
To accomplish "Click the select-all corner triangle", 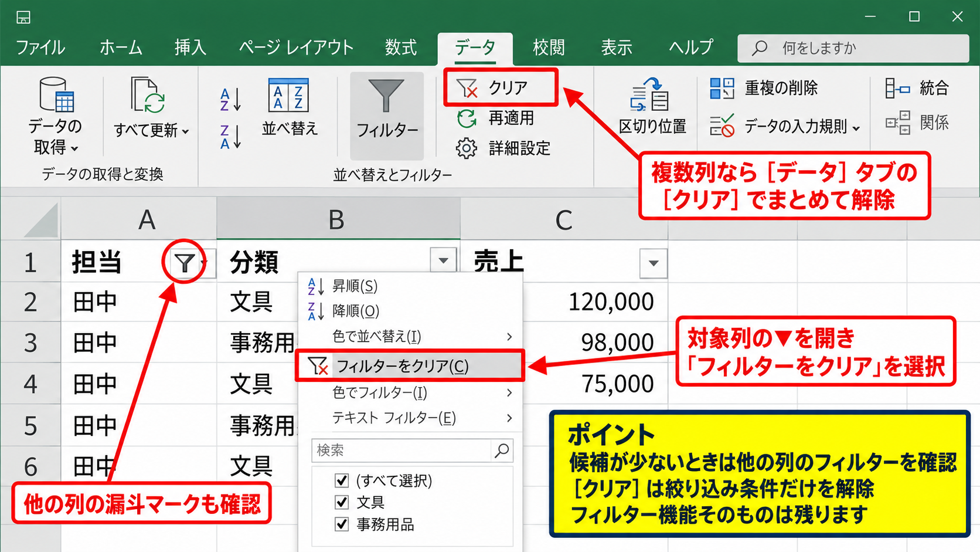I will pyautogui.click(x=41, y=221).
